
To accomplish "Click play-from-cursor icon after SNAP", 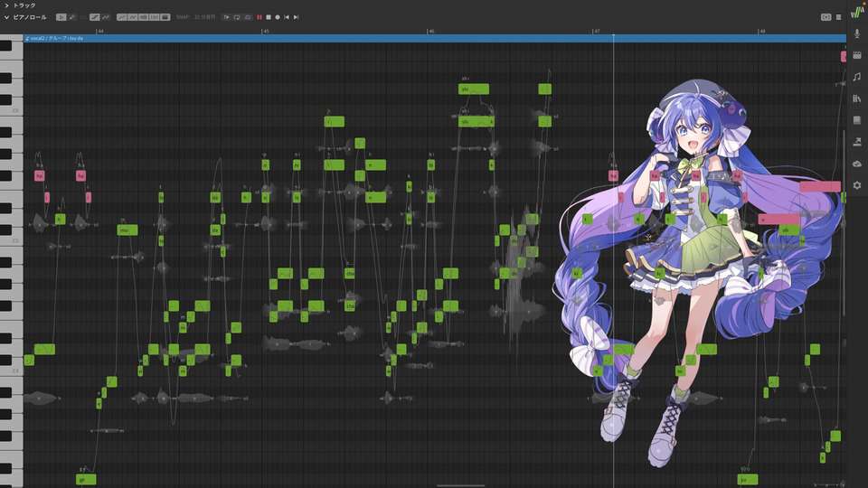I will point(226,17).
